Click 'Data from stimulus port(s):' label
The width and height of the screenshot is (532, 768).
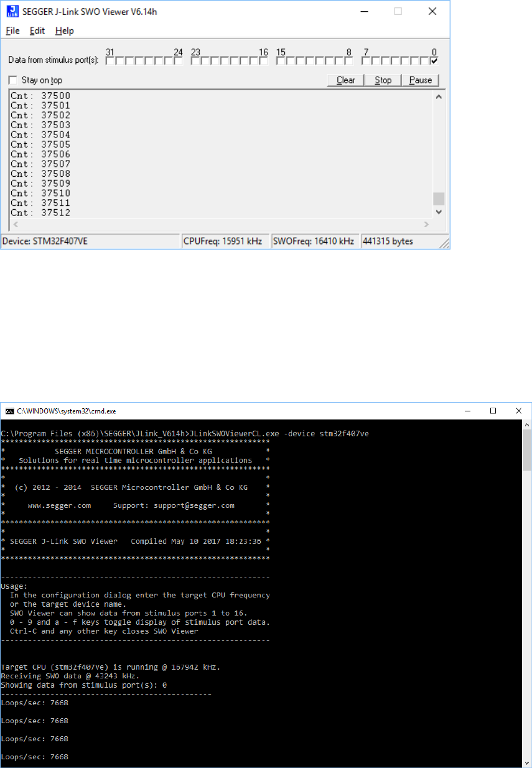tap(54, 61)
